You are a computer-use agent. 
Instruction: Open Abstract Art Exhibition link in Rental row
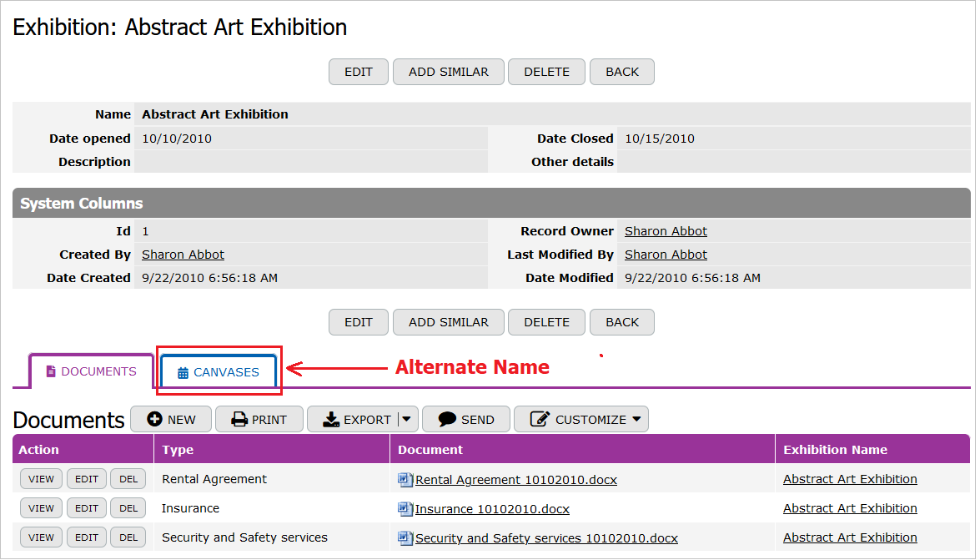pos(850,479)
